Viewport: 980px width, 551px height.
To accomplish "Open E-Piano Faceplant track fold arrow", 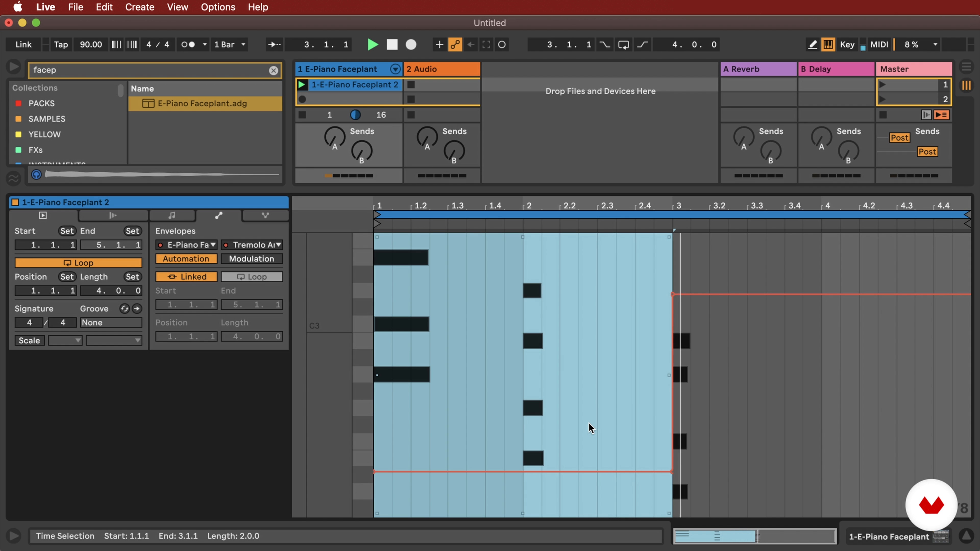I will [395, 69].
